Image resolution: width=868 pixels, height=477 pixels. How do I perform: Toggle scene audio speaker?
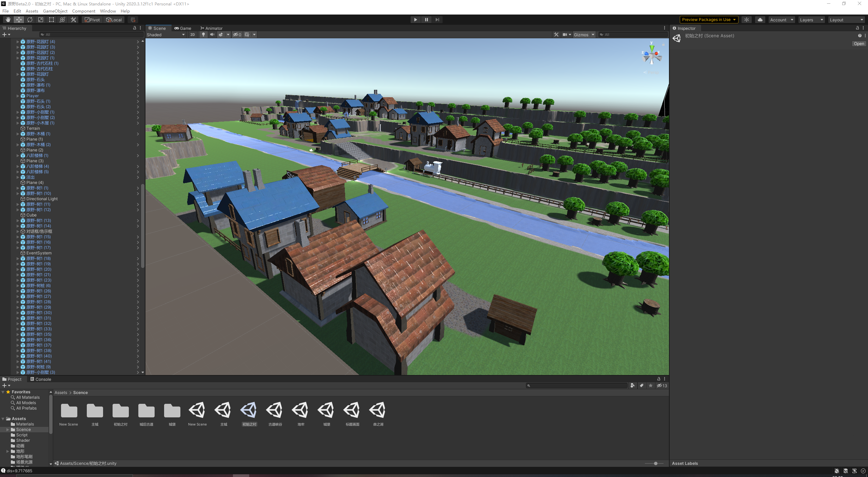tap(212, 35)
